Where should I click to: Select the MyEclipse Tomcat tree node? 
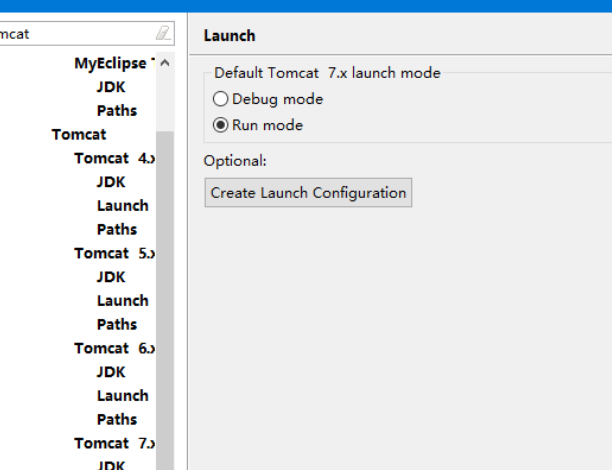114,64
